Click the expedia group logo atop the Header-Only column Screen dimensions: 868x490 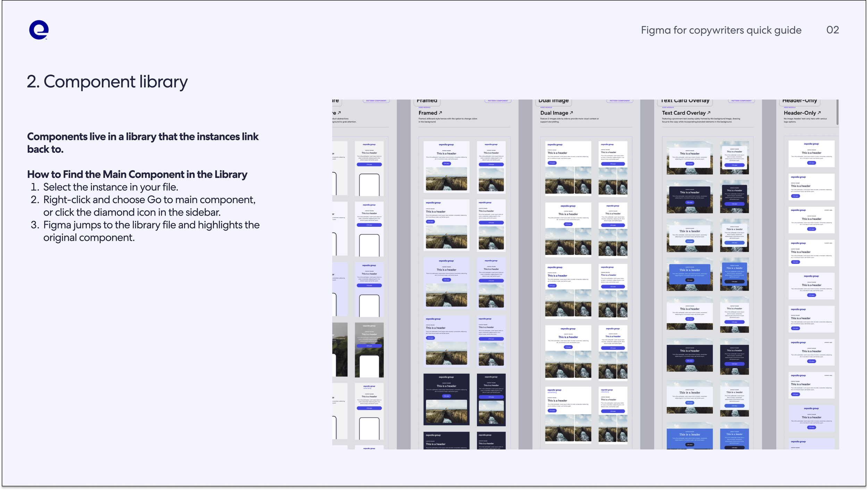pyautogui.click(x=811, y=144)
